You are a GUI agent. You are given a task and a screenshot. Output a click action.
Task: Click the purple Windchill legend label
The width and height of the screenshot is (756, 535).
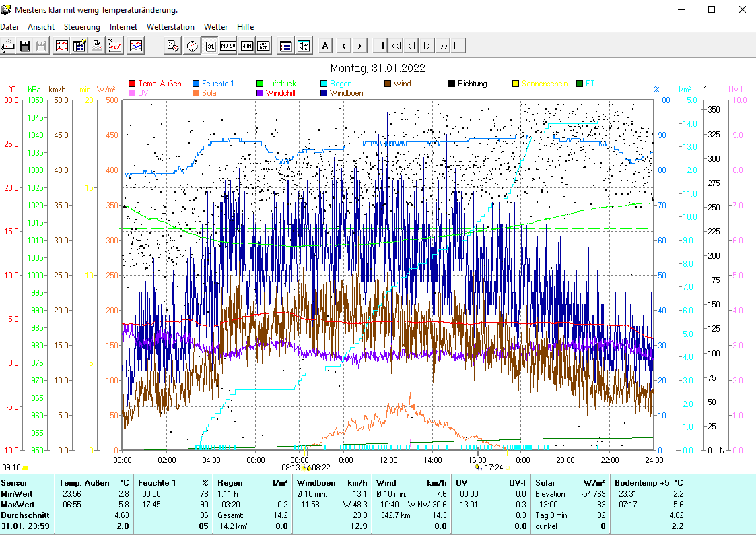click(281, 92)
